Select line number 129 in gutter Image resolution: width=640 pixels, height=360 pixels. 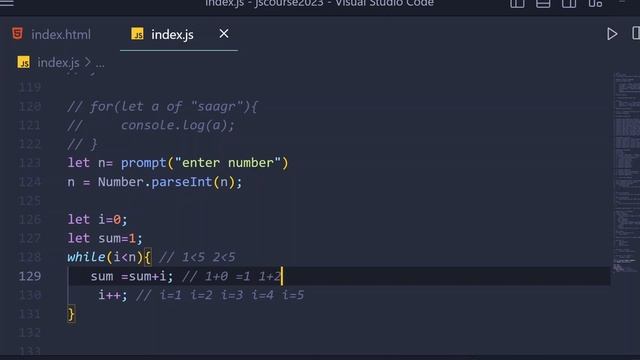pyautogui.click(x=30, y=276)
